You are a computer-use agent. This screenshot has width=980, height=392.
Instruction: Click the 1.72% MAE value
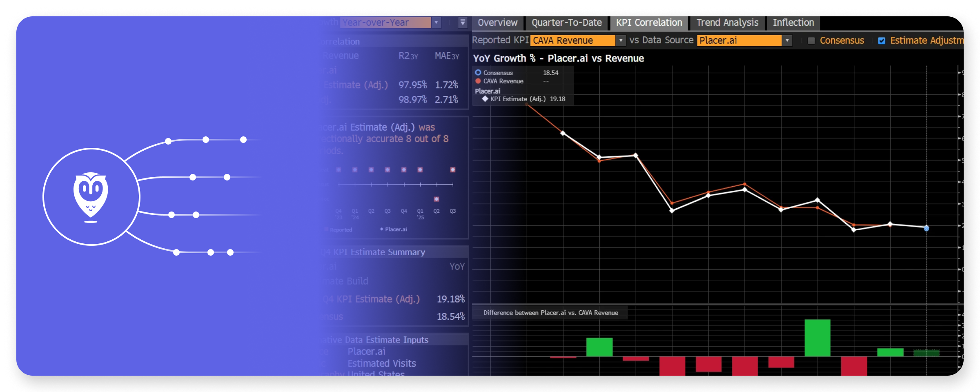coord(446,85)
